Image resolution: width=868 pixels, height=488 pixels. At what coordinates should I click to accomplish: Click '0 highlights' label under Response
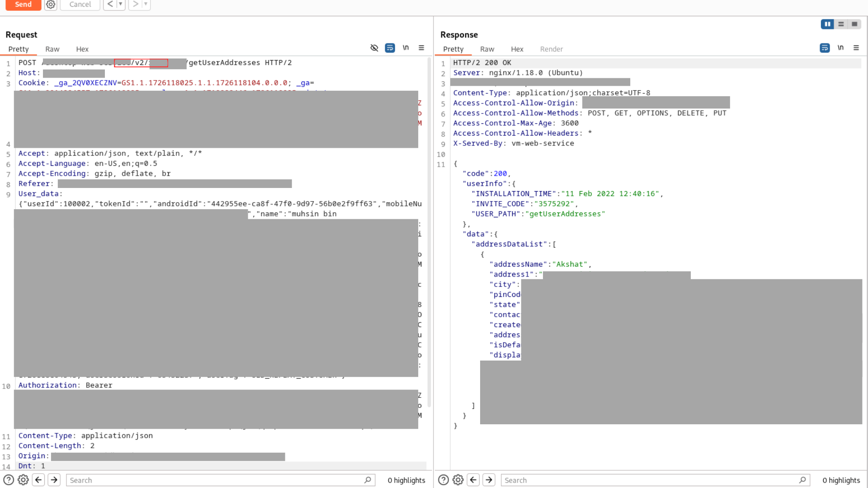point(841,480)
